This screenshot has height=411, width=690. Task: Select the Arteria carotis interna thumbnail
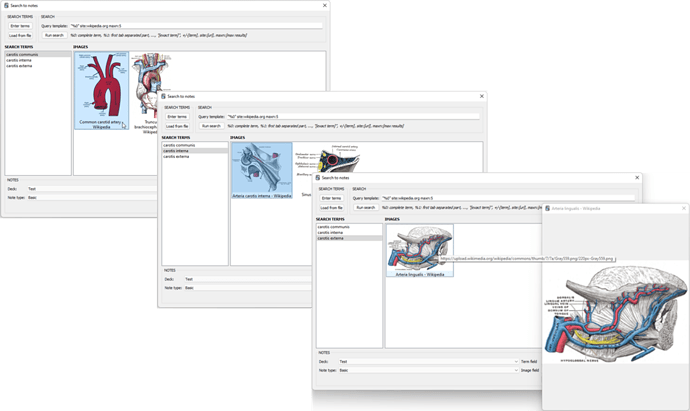click(x=261, y=170)
